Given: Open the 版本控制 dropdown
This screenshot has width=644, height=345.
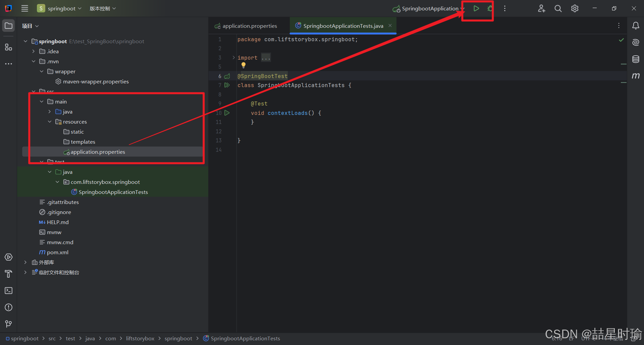Looking at the screenshot, I should pos(103,8).
